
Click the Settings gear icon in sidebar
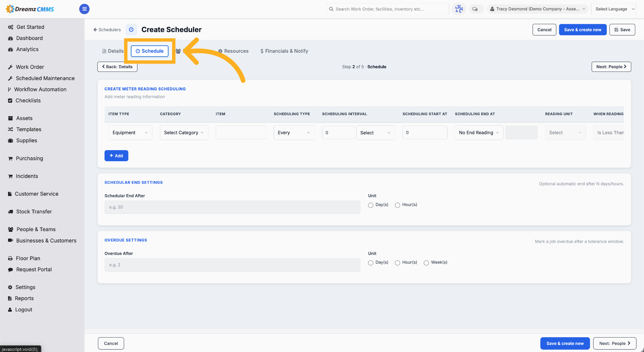tap(10, 287)
